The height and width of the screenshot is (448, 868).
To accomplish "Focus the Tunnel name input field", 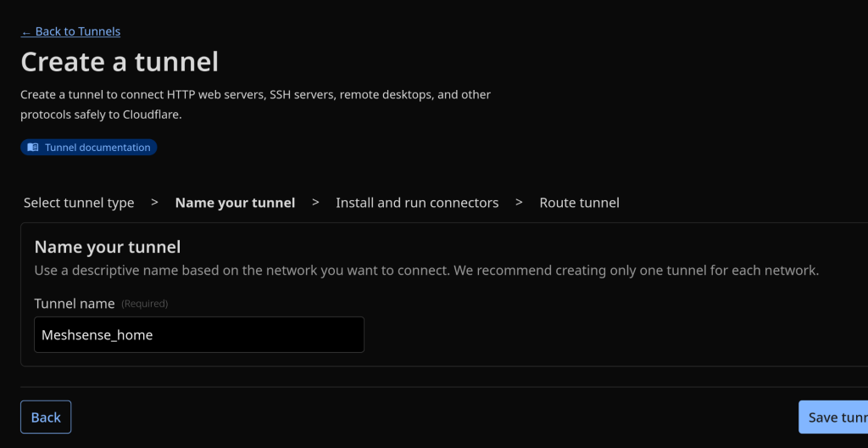I will (199, 335).
